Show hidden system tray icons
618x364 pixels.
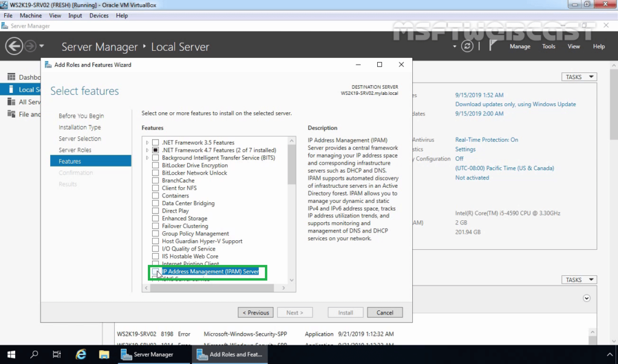610,354
